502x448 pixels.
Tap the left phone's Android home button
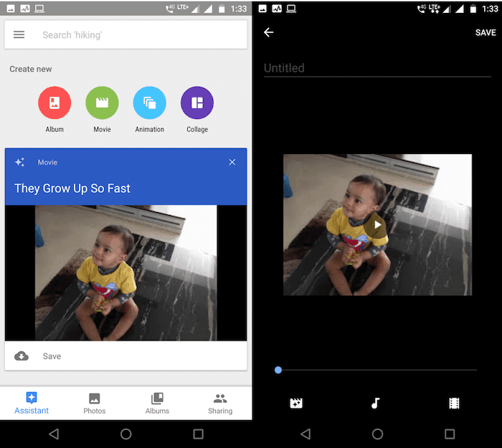click(x=126, y=434)
